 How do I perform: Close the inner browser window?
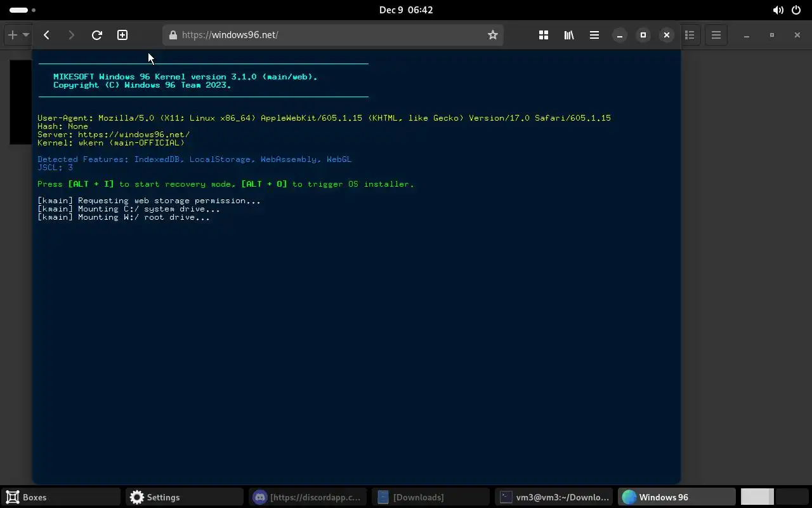tap(667, 35)
